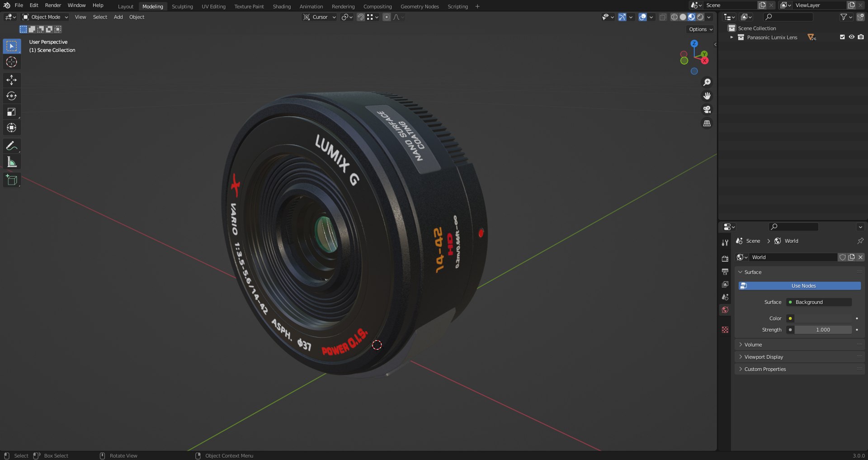Open the Add menu in viewport
This screenshot has width=868, height=460.
click(x=118, y=17)
